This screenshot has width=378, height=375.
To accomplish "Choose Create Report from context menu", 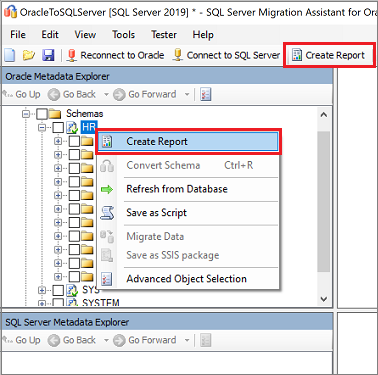I will [x=189, y=142].
